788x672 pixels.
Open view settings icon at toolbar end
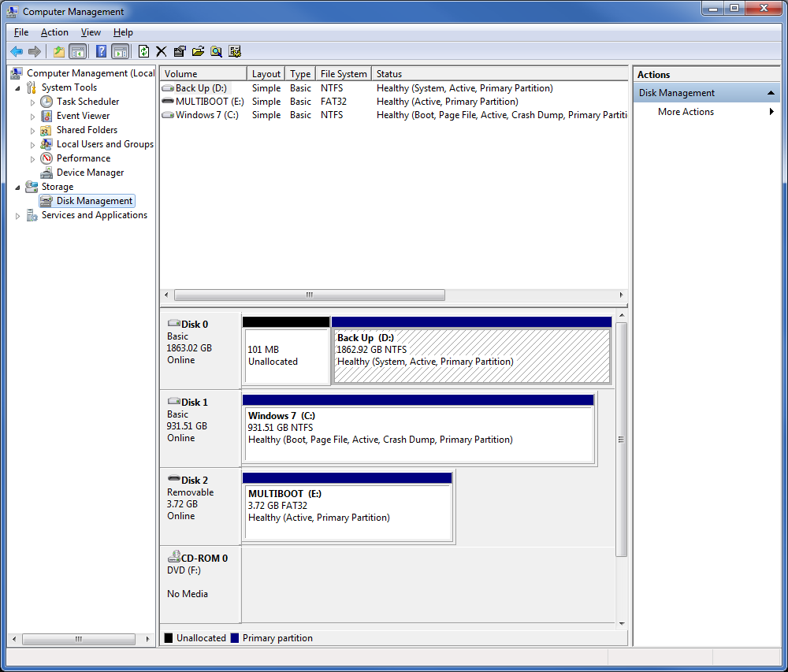point(235,51)
